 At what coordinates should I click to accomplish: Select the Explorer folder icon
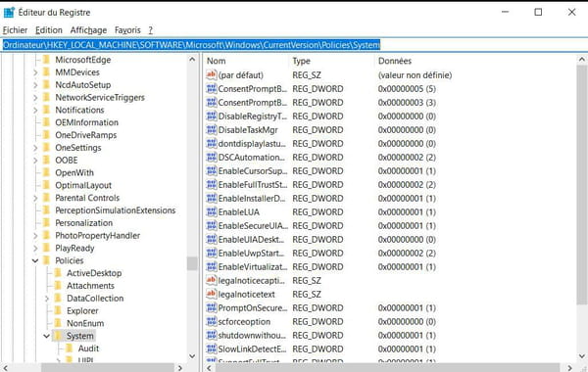click(x=58, y=310)
